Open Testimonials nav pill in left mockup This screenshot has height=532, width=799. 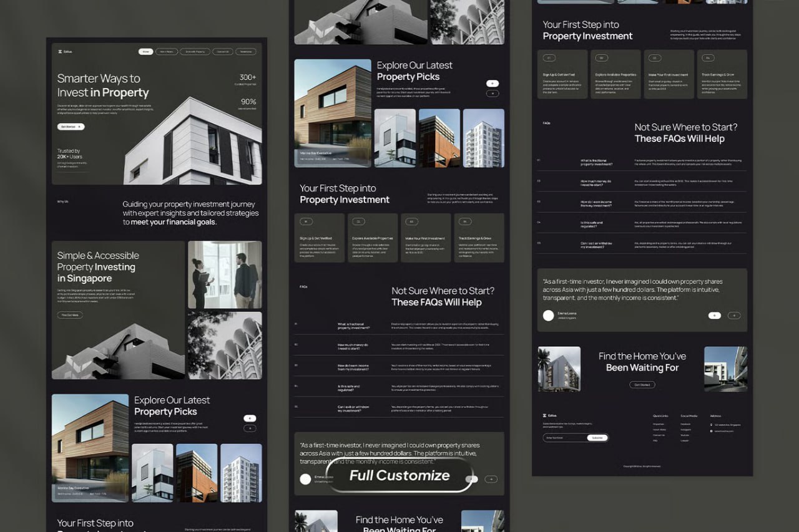click(x=245, y=52)
